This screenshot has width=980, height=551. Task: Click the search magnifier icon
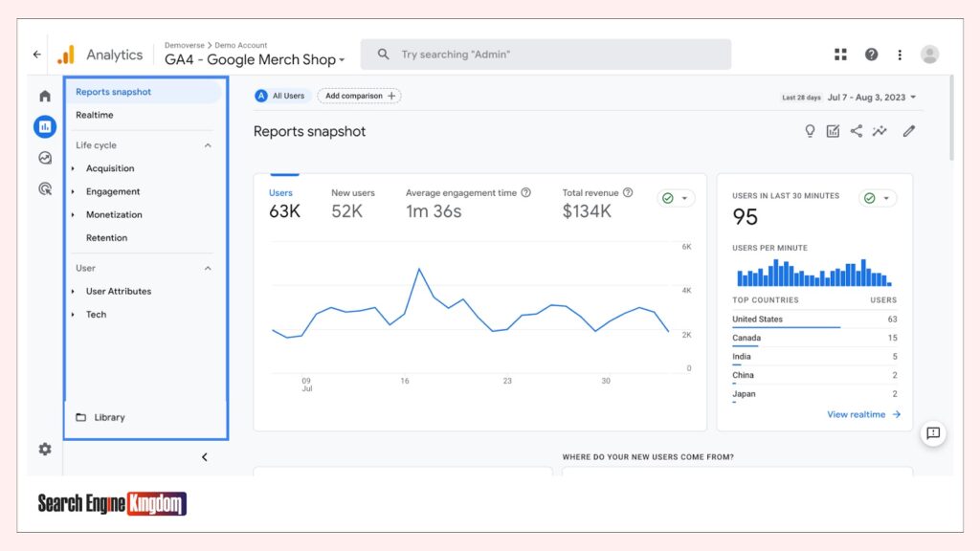[x=383, y=55]
